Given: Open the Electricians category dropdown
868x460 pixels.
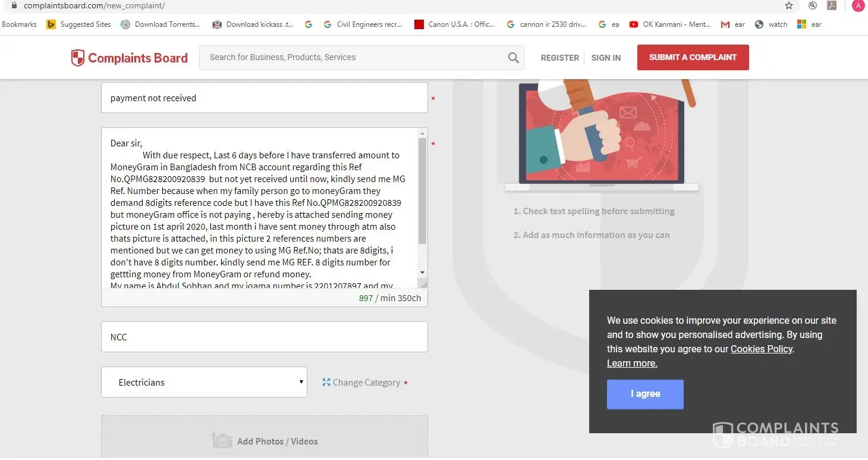Looking at the screenshot, I should (x=204, y=382).
